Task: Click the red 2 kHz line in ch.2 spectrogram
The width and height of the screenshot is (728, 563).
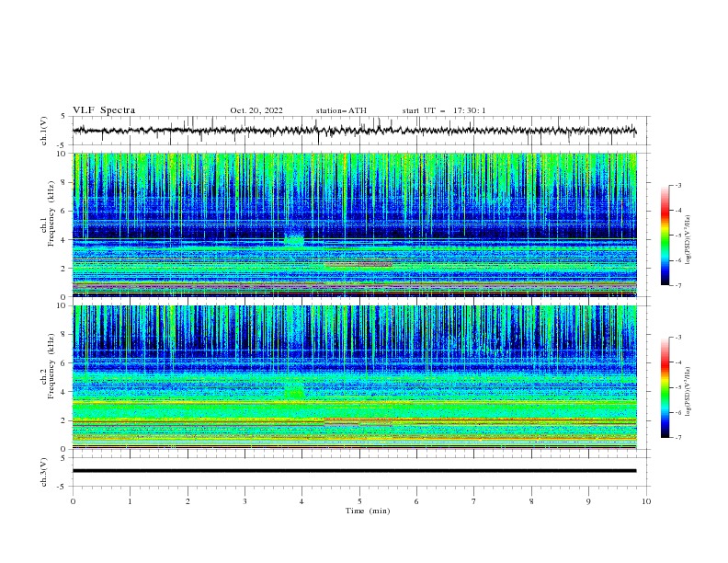Action: (x=480, y=419)
